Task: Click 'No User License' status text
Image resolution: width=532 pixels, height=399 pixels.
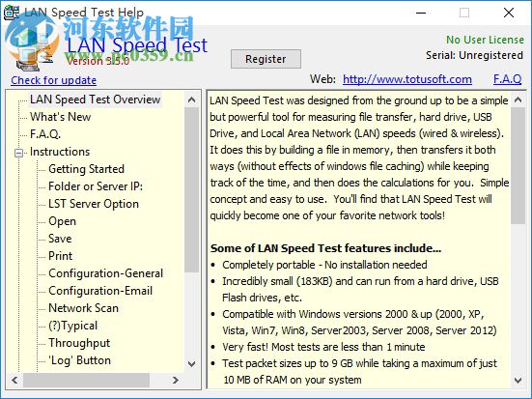Action: (x=485, y=40)
